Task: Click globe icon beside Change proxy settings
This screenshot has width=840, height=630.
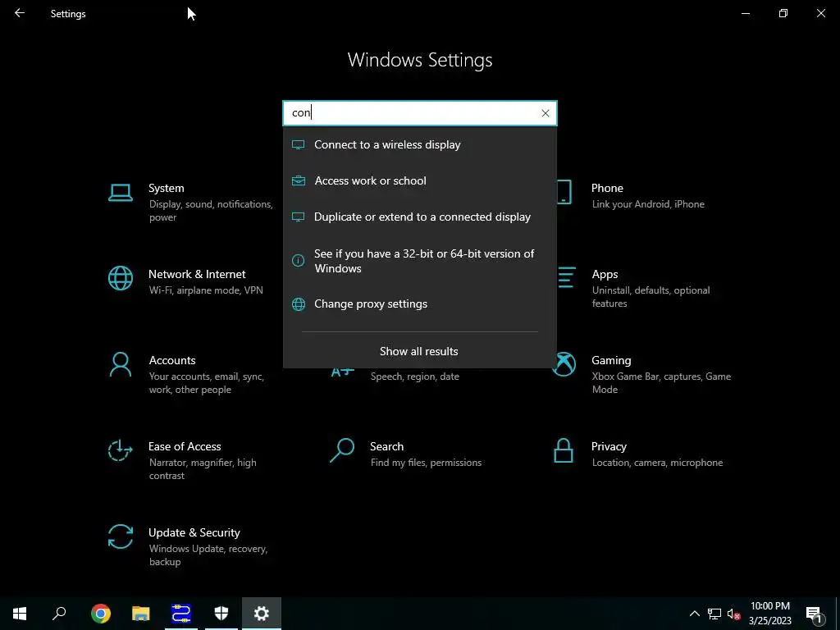Action: point(299,304)
